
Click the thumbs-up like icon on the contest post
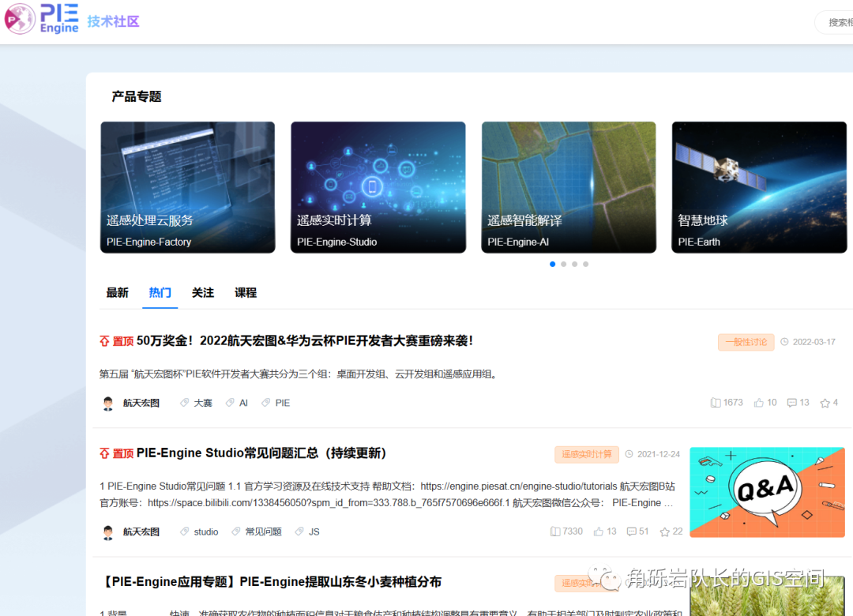click(761, 402)
